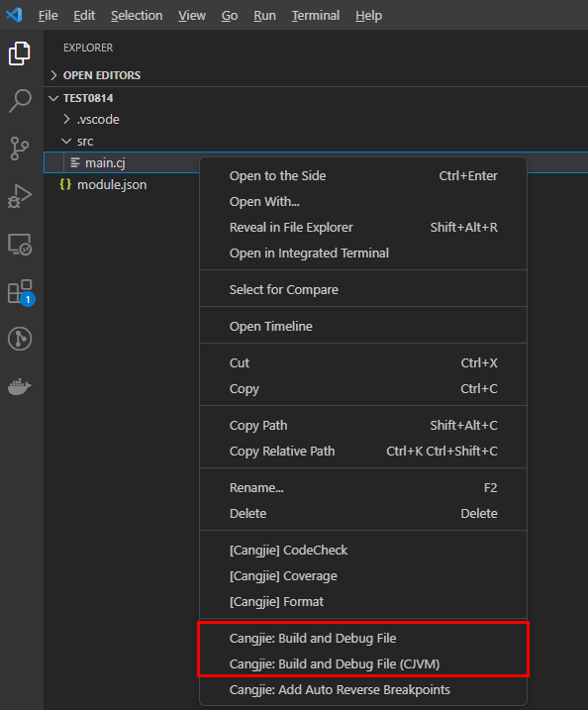Select Reveal in File Explorer
The image size is (588, 710).
click(363, 228)
